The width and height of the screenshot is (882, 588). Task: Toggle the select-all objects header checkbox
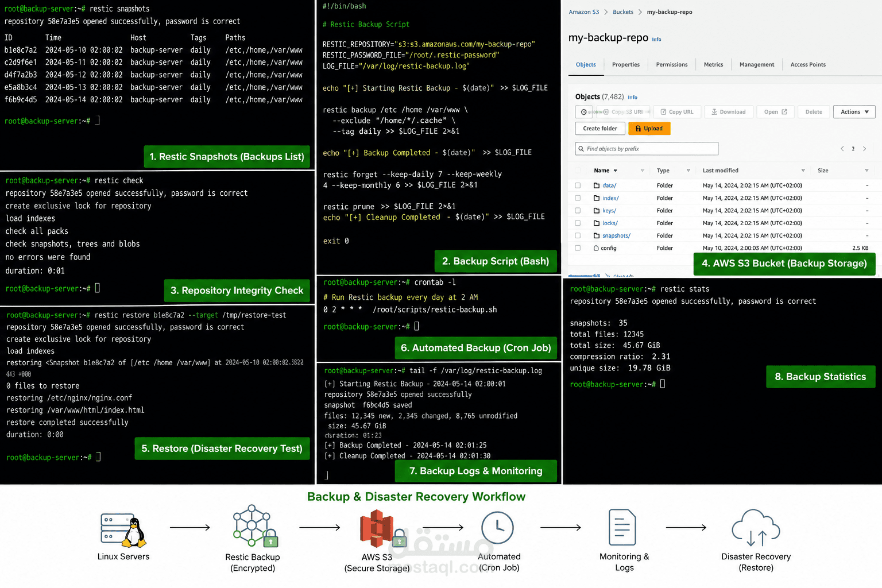[578, 171]
